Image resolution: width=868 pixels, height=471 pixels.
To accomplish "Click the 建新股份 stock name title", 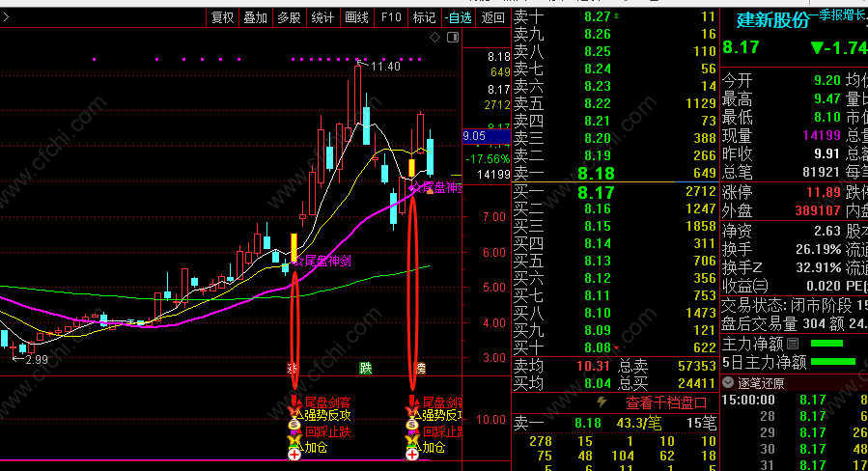I will pos(772,20).
